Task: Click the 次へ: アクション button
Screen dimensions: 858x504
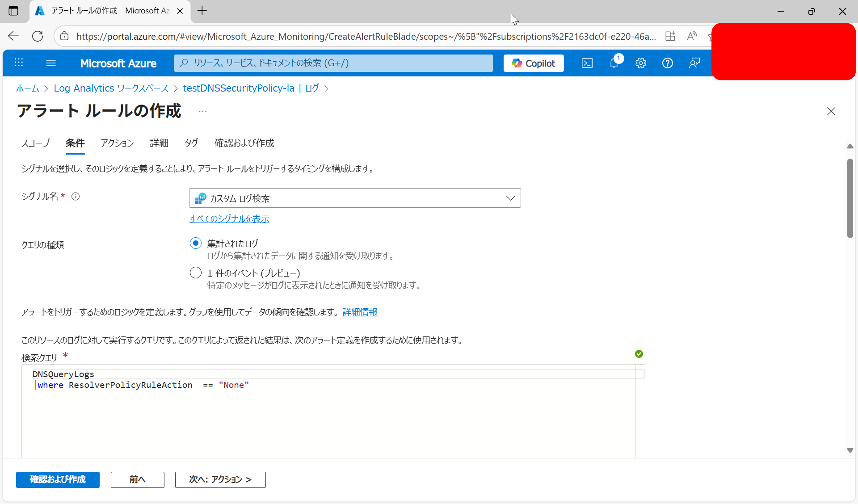Action: pos(220,479)
